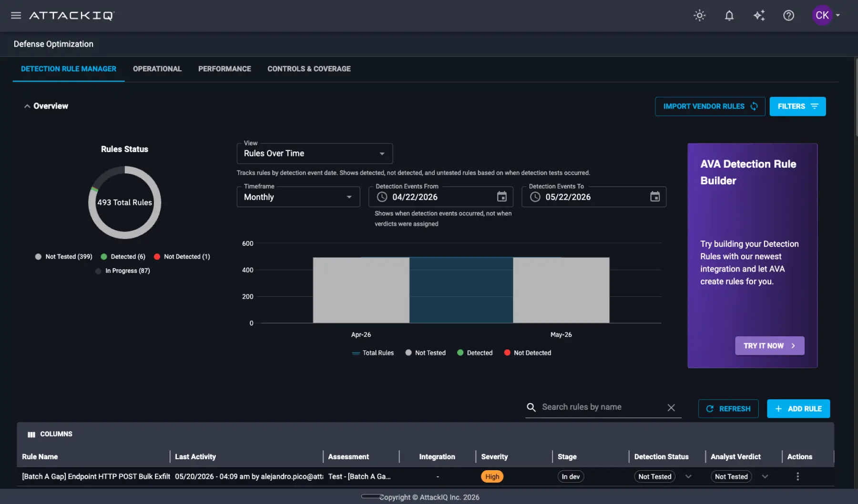Sort by Severity column header
858x504 pixels.
click(494, 457)
